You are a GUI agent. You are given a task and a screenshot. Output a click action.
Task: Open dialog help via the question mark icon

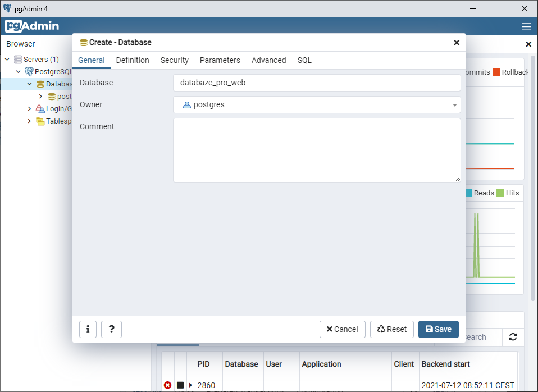111,329
